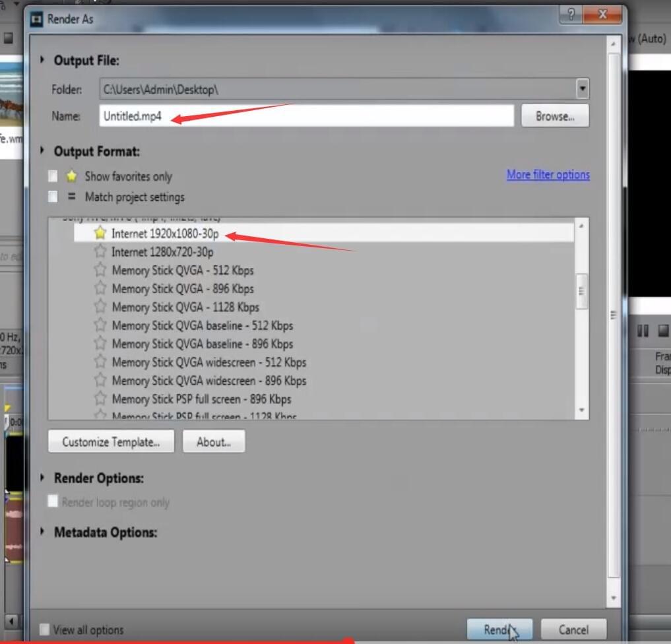Screen dimensions: 671x644
Task: Click the Browse button
Action: (x=555, y=116)
